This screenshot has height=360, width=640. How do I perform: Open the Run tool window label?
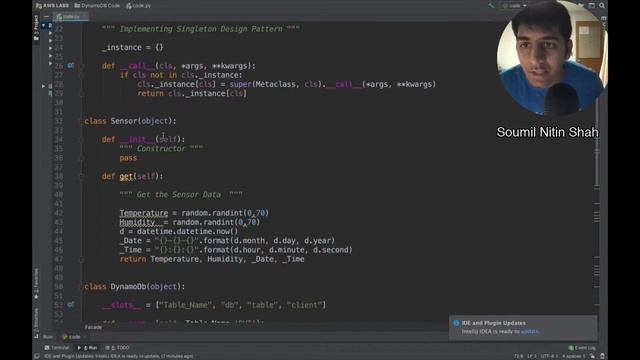(x=48, y=337)
